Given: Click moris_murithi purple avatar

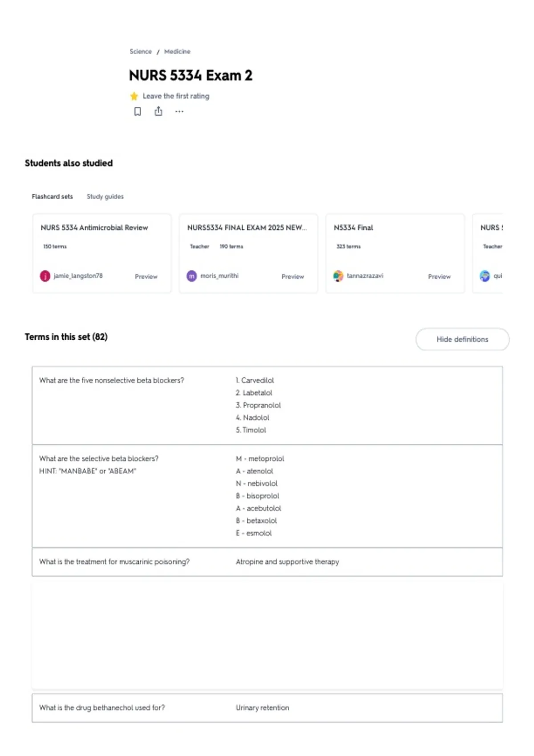Looking at the screenshot, I should tap(192, 276).
